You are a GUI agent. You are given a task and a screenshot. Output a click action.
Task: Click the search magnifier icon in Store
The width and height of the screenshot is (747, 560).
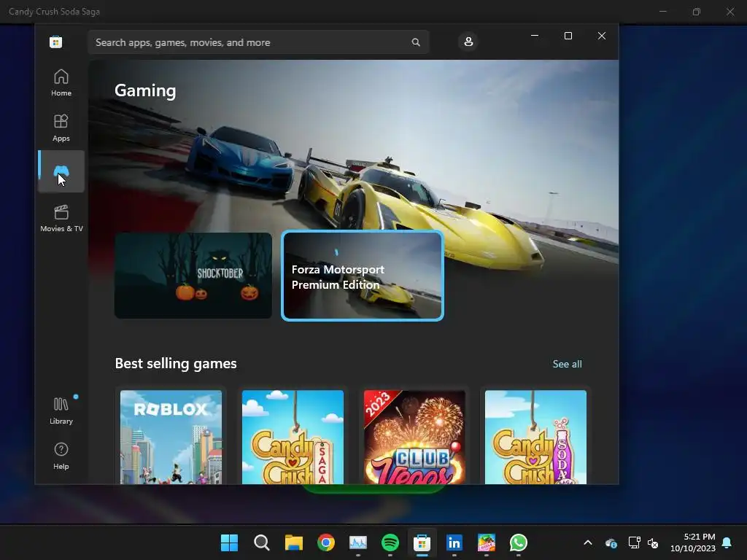pos(416,42)
